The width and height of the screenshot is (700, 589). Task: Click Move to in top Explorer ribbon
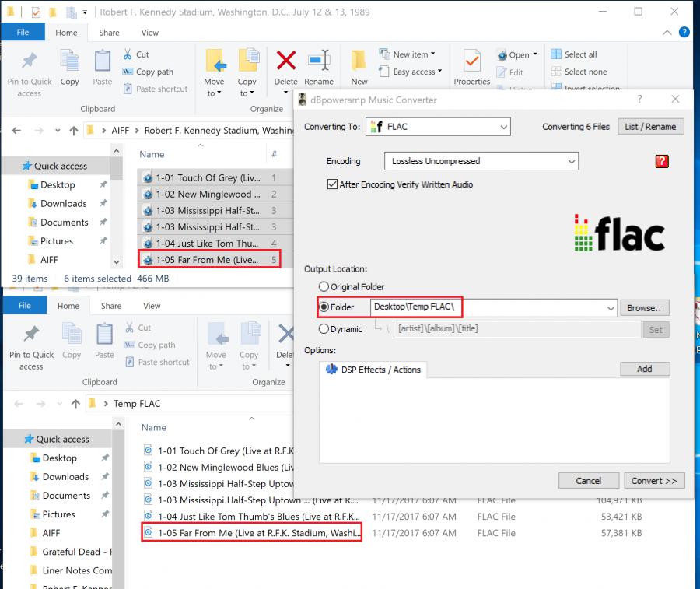click(215, 74)
